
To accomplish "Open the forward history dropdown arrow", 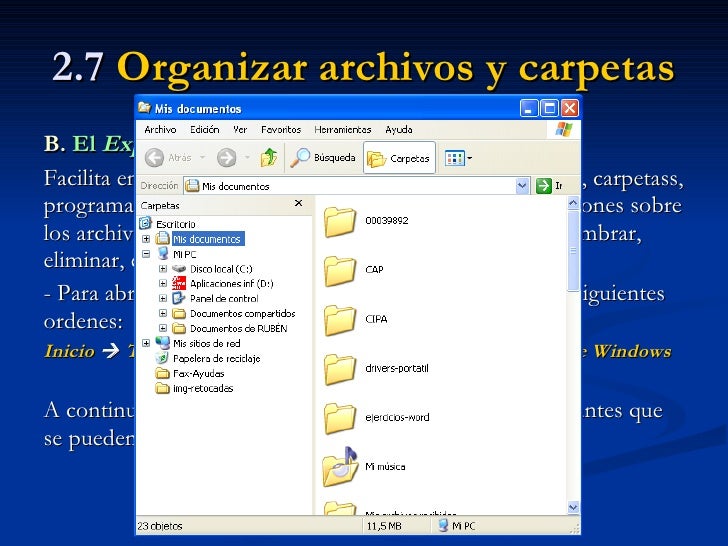I will (x=247, y=158).
